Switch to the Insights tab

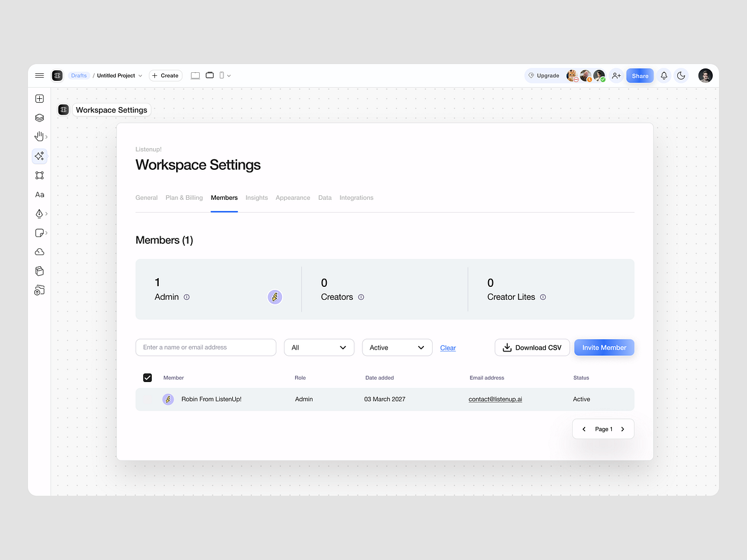tap(256, 198)
